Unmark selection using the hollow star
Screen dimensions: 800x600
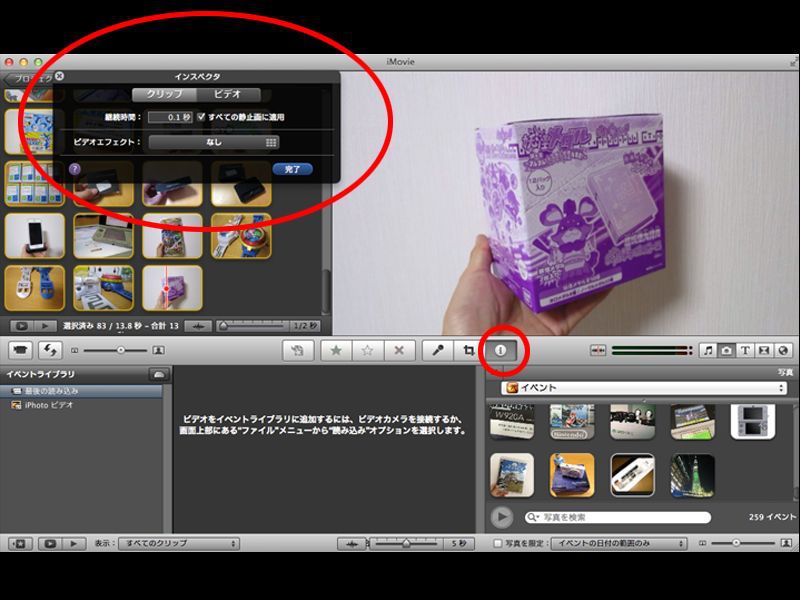(x=367, y=351)
